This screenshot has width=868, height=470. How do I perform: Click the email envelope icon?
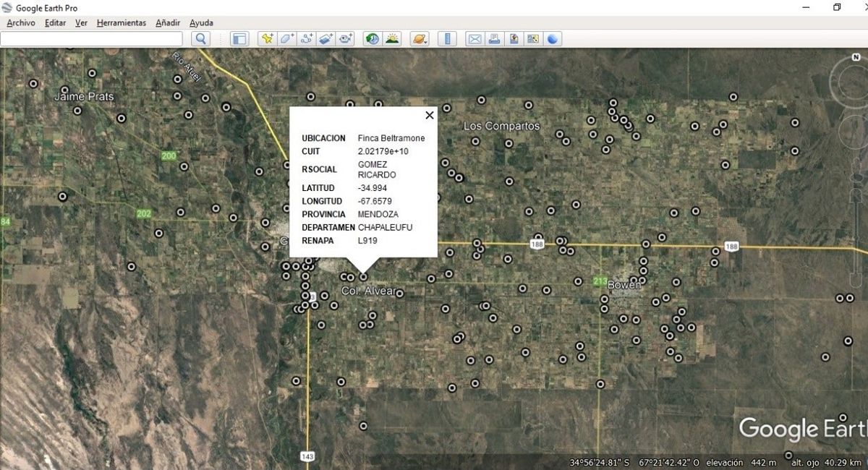click(475, 39)
